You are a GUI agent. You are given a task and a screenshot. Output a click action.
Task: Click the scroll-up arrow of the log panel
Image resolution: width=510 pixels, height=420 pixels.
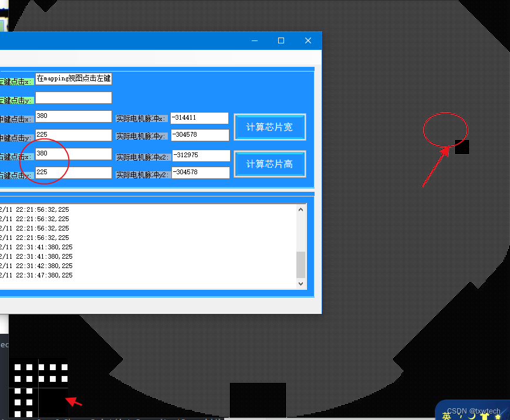coord(300,208)
